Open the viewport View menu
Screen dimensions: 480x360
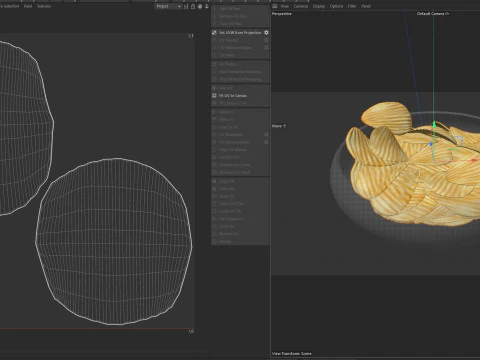click(285, 6)
